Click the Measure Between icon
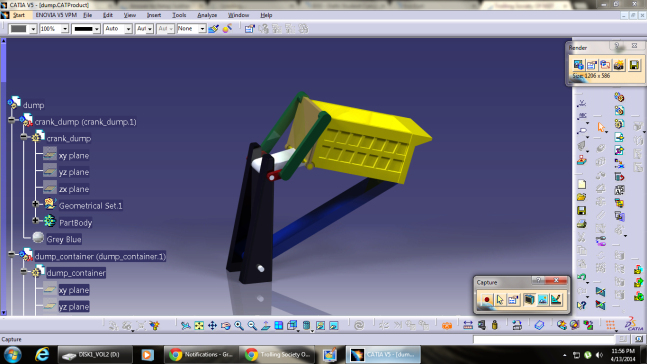The image size is (647, 364). click(x=468, y=325)
